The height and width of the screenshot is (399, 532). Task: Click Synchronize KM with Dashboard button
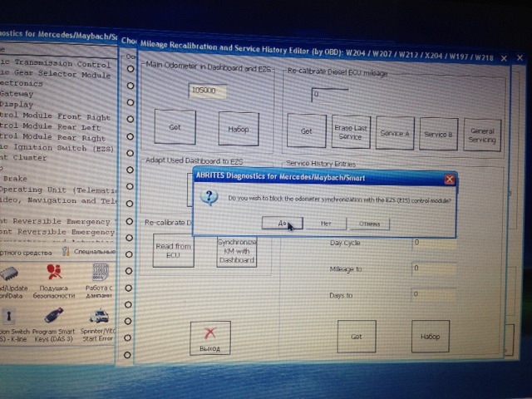[236, 251]
